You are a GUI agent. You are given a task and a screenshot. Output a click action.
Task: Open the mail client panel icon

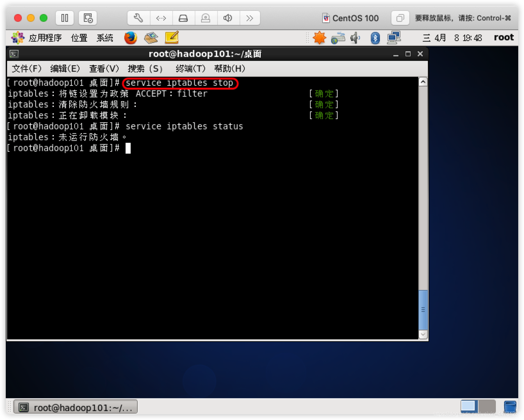coord(151,38)
